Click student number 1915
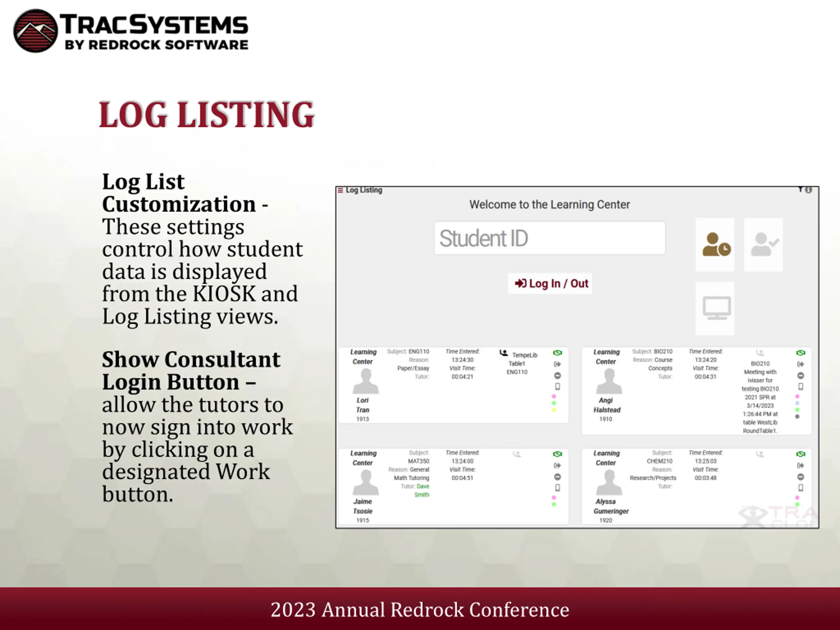Screen dimensions: 840x630 [x=363, y=520]
